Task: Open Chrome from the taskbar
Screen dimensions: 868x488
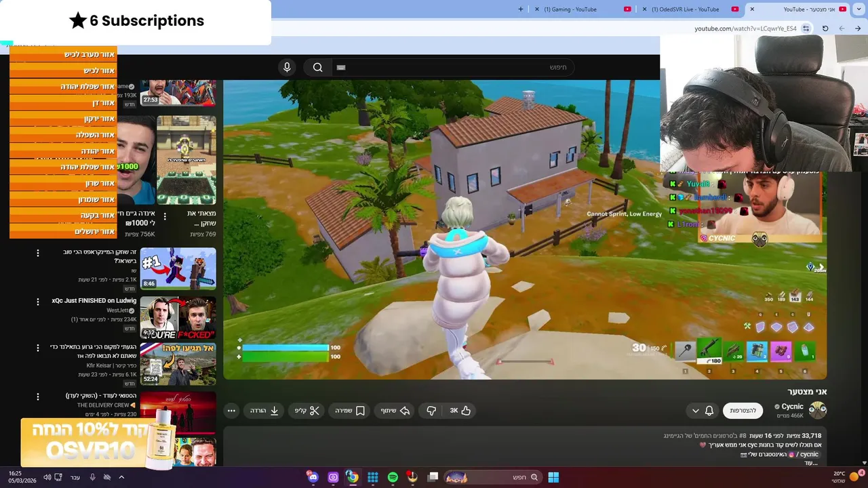Action: tap(352, 477)
